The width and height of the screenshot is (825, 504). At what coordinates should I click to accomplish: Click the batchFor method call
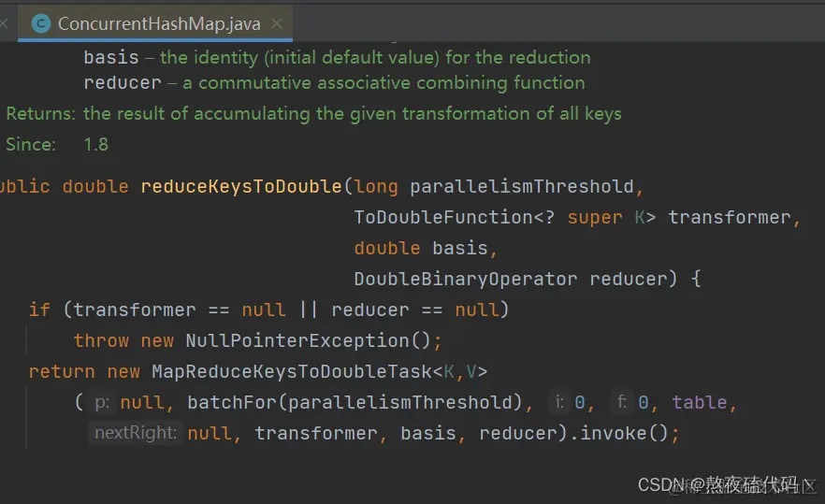point(232,402)
